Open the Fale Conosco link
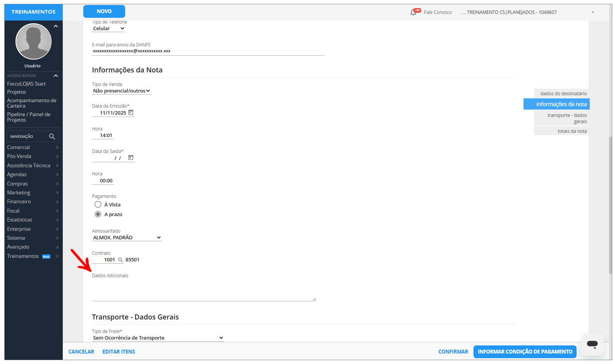The height and width of the screenshot is (364, 613). point(438,12)
